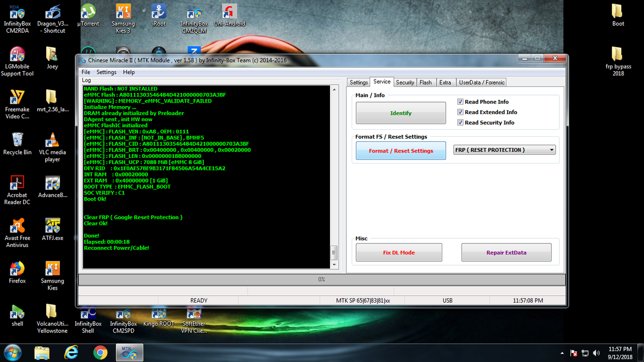Click READY status bar text
The height and width of the screenshot is (362, 644).
[x=199, y=301]
